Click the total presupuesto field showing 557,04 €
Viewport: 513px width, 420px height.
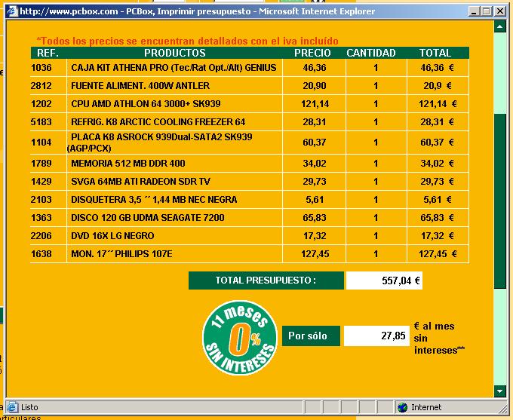click(384, 281)
